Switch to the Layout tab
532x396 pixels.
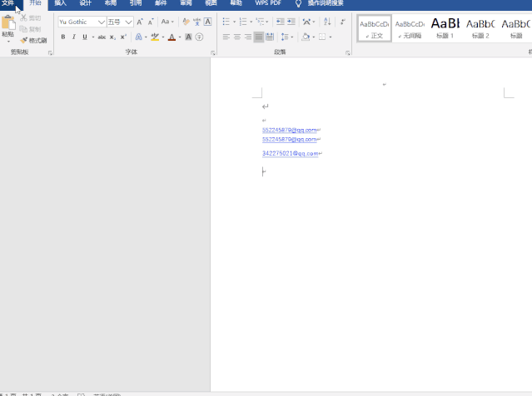tap(111, 3)
